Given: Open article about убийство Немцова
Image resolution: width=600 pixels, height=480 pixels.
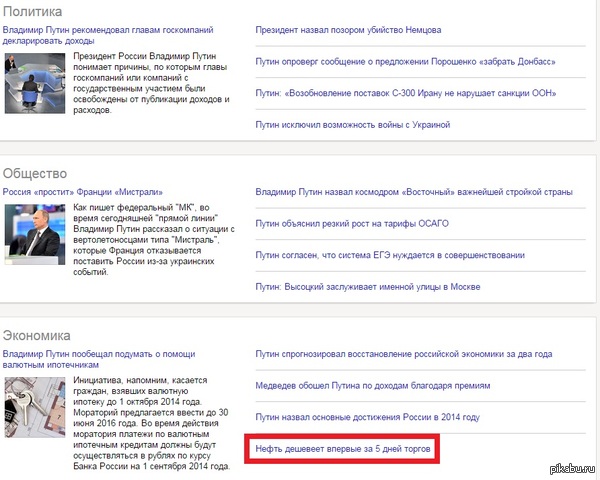Looking at the screenshot, I should [x=348, y=30].
